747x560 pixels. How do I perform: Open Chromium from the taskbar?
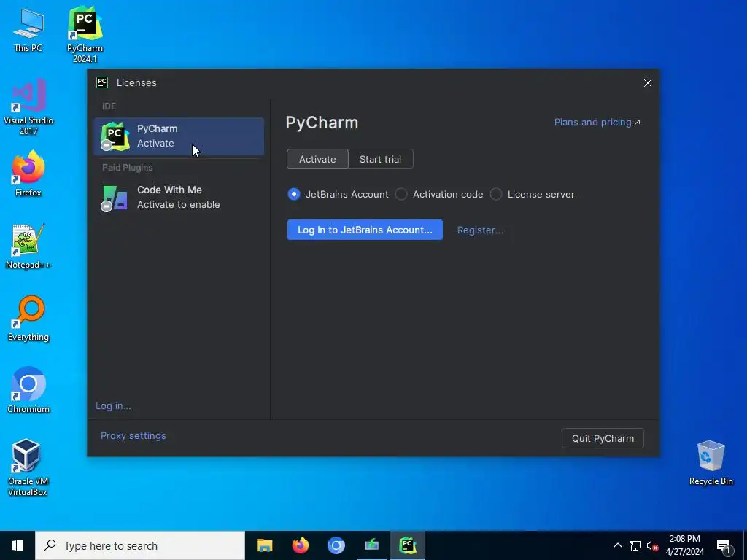click(x=336, y=545)
